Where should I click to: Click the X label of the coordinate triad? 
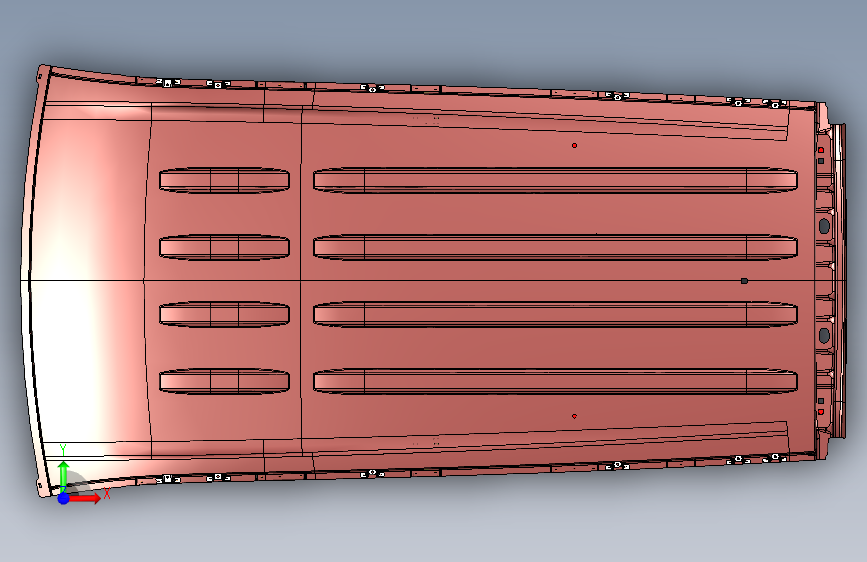pyautogui.click(x=107, y=493)
